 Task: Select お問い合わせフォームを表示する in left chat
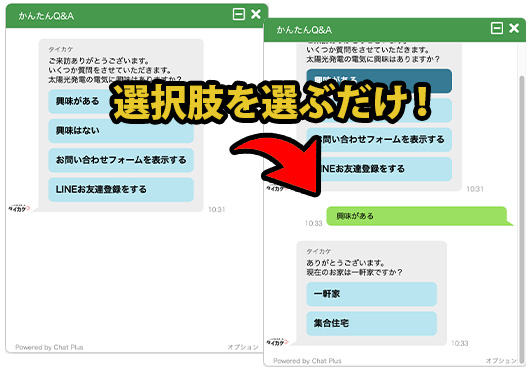121,160
